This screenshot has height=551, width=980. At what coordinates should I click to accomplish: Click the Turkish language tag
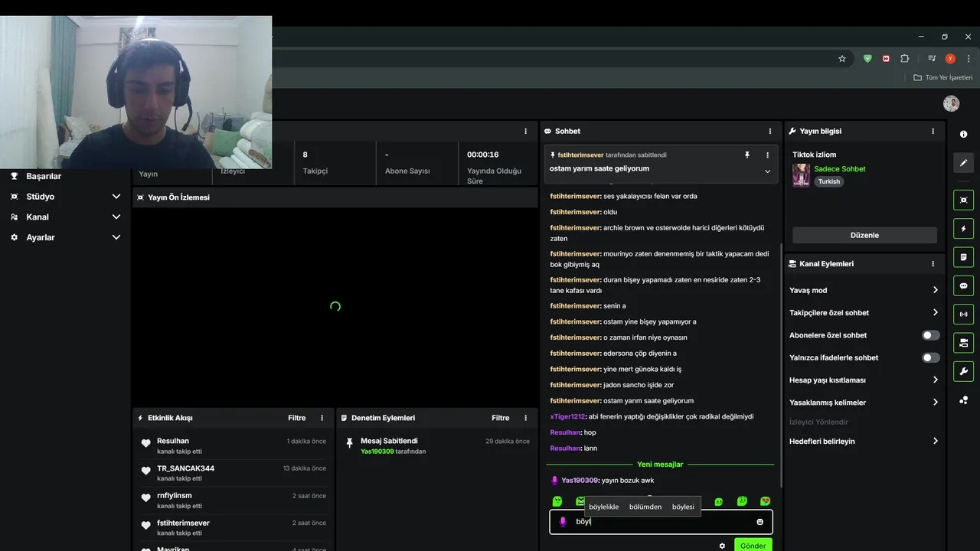[x=828, y=181]
